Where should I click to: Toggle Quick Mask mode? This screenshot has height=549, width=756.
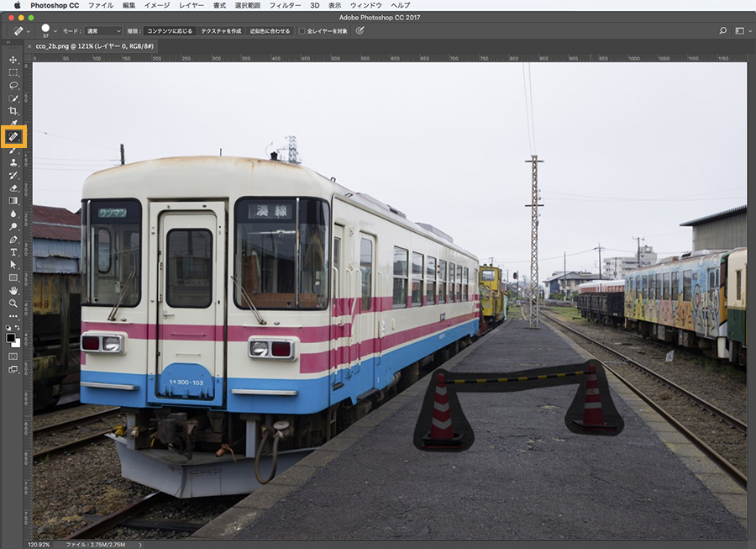(13, 356)
